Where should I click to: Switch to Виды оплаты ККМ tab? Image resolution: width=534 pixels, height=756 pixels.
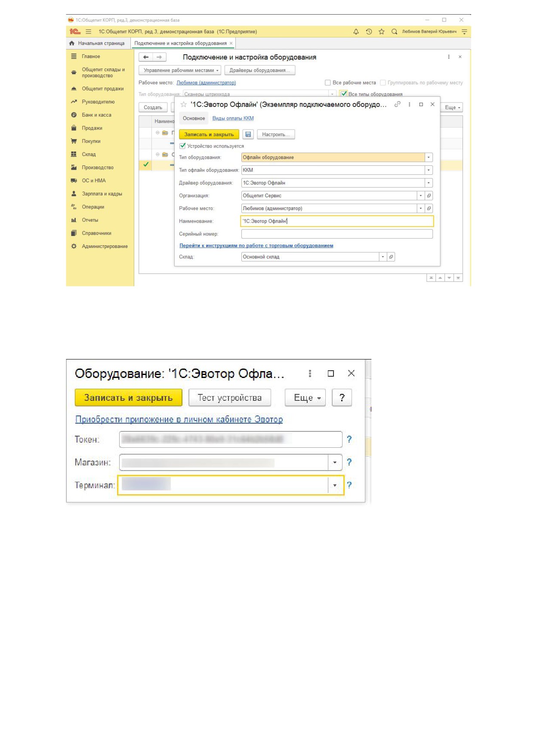233,118
